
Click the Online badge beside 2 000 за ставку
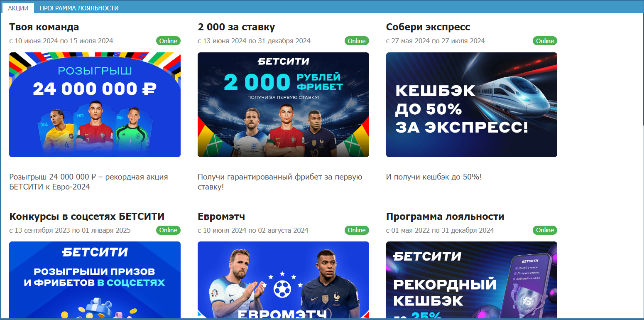(357, 41)
